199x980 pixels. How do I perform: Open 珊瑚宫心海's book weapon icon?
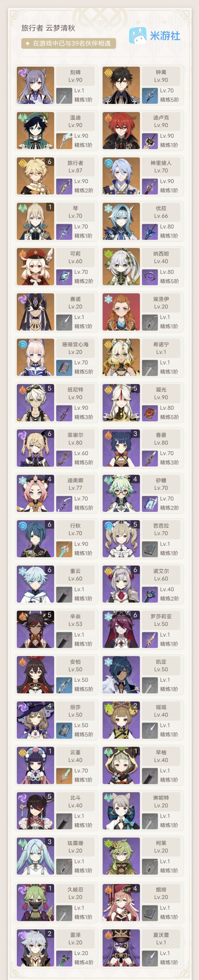pyautogui.click(x=64, y=368)
